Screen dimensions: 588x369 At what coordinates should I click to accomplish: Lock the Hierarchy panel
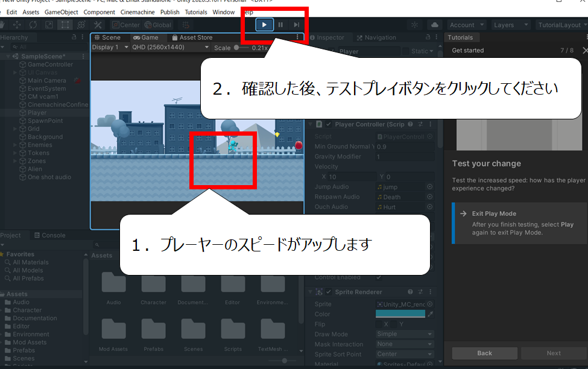74,37
